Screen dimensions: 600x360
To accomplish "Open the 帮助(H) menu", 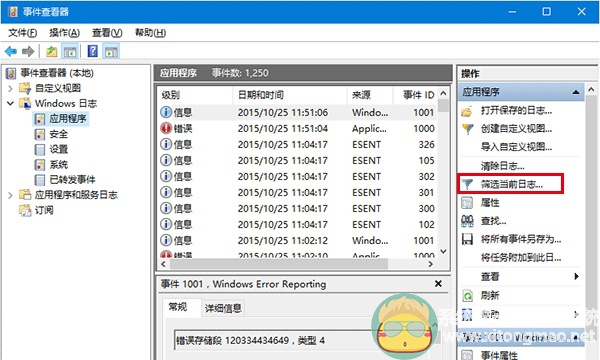I will pyautogui.click(x=150, y=33).
